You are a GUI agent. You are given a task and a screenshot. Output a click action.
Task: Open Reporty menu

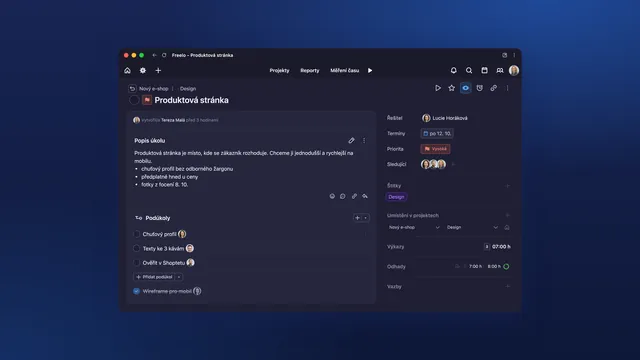(x=310, y=71)
